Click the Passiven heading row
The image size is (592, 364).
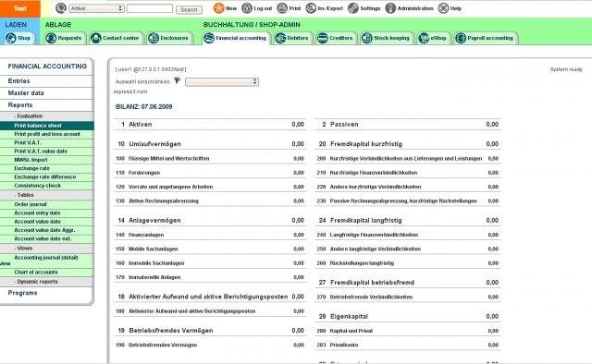point(408,125)
